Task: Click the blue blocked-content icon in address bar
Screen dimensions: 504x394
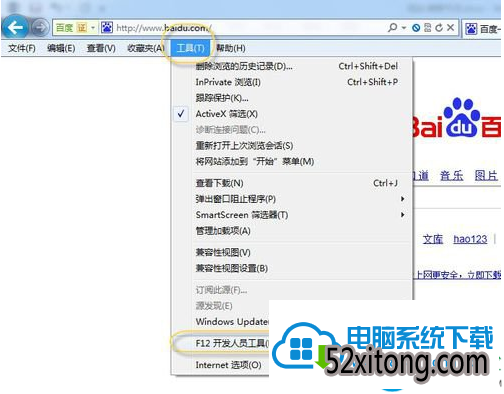Action: pyautogui.click(x=416, y=28)
